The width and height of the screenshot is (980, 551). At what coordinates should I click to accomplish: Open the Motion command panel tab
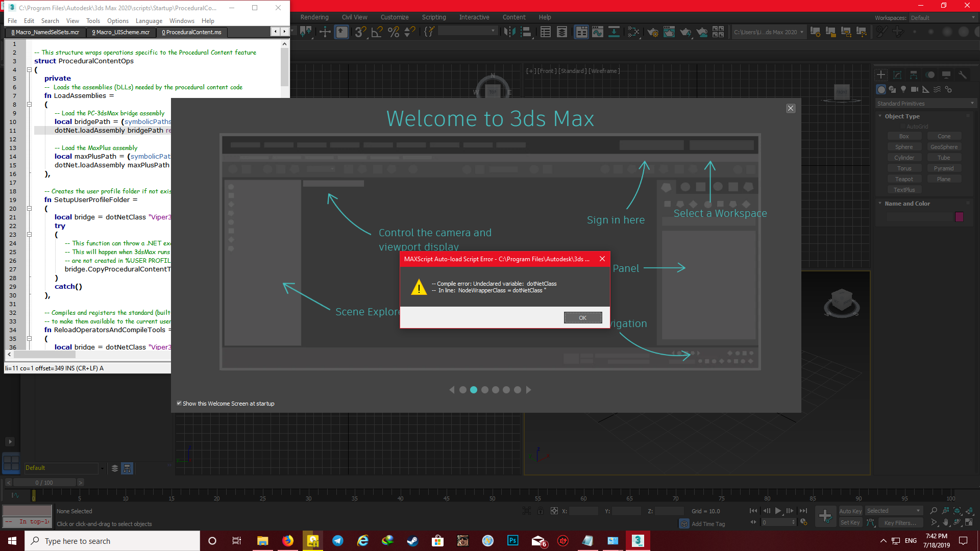(x=930, y=75)
